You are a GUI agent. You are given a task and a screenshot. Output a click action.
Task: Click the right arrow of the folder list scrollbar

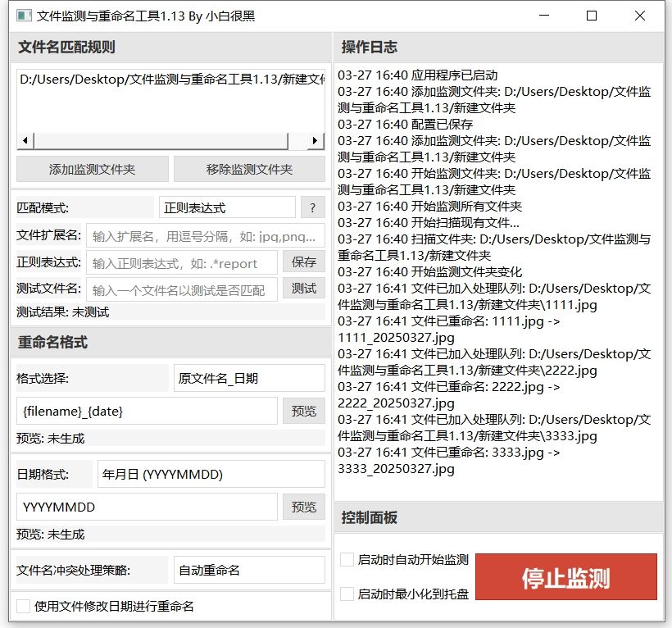click(316, 140)
